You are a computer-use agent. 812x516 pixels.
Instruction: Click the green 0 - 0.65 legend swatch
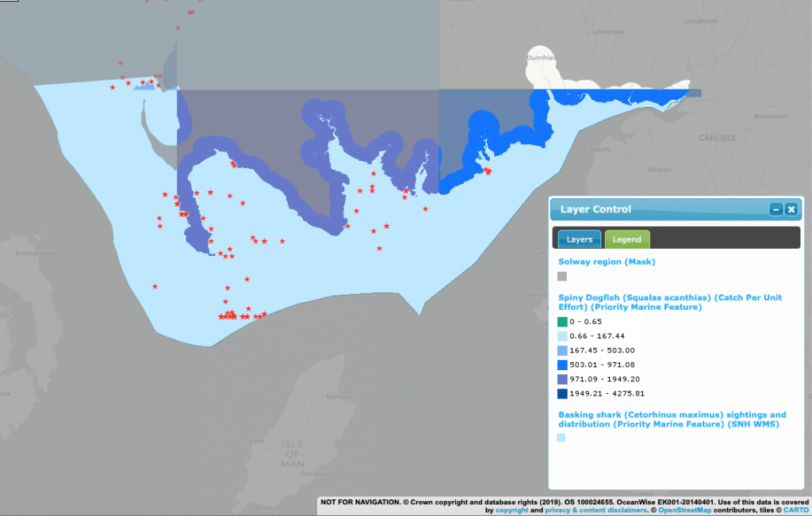tap(562, 322)
